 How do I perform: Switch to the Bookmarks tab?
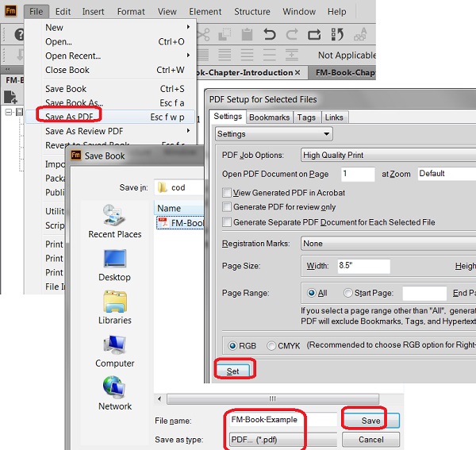(x=269, y=117)
